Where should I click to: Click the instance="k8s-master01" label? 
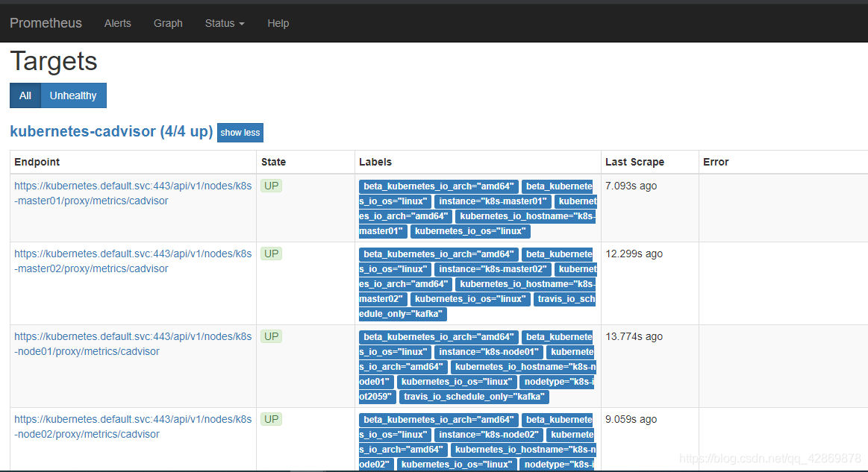pos(493,201)
